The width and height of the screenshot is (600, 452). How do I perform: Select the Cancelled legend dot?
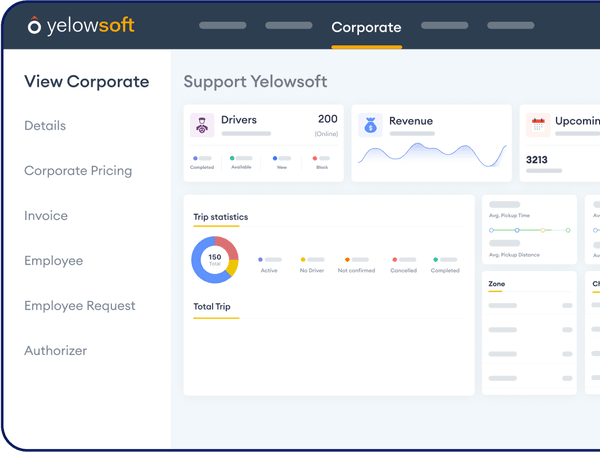tap(395, 259)
